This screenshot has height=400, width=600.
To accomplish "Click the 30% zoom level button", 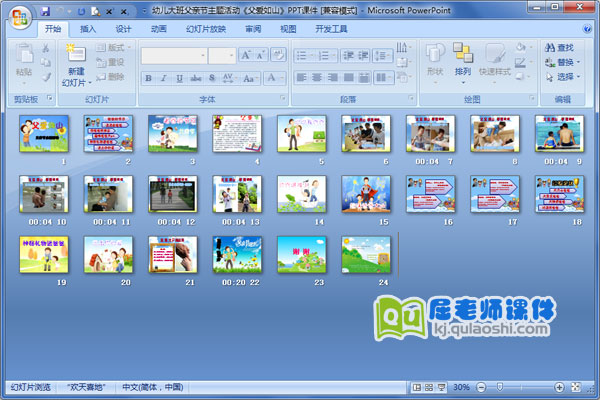I will (x=461, y=387).
